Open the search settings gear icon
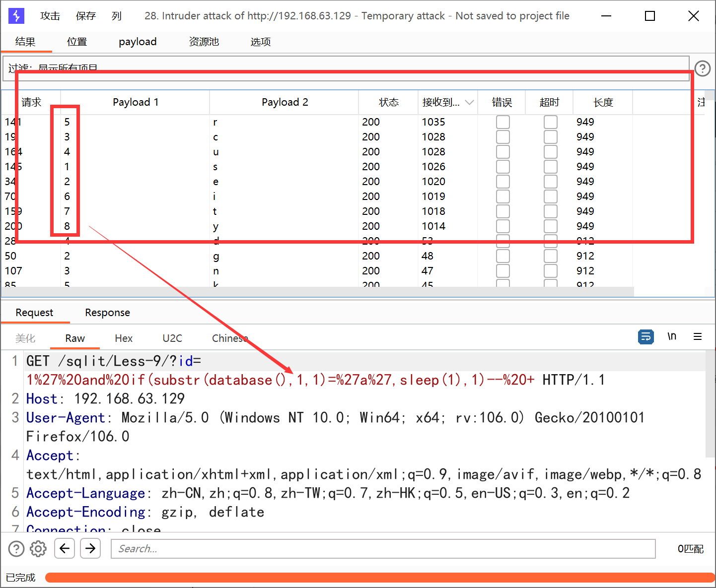This screenshot has width=716, height=588. point(38,549)
